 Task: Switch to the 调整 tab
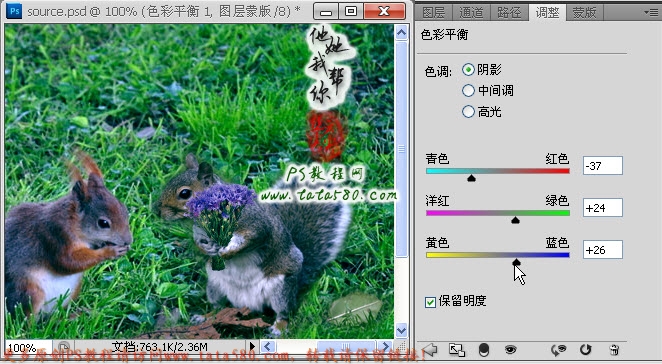pyautogui.click(x=547, y=13)
